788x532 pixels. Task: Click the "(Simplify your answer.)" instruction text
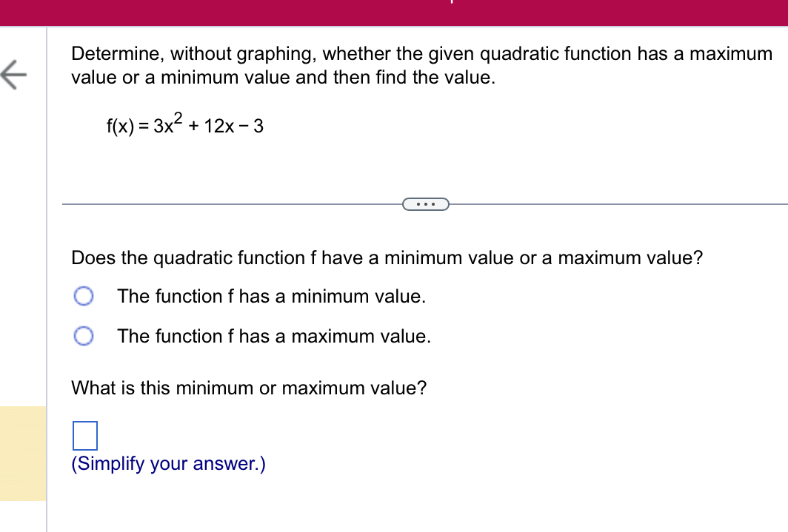click(x=167, y=463)
